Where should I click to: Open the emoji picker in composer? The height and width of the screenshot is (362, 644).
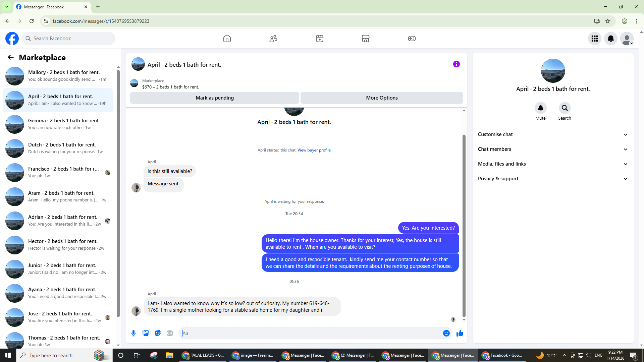coord(446,333)
